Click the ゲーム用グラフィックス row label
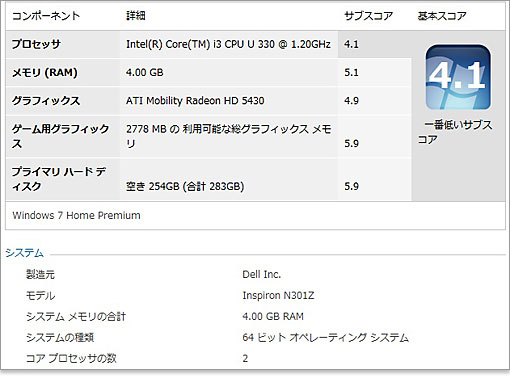The height and width of the screenshot is (377, 510). point(60,136)
